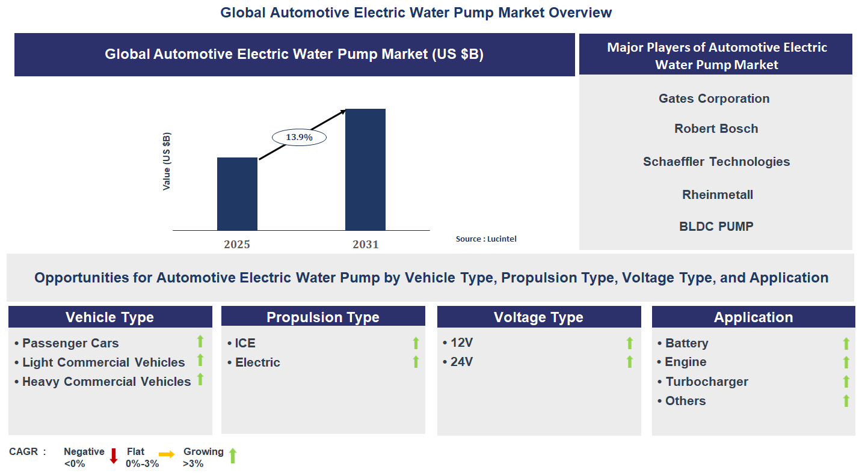Select the Turbocharger growth arrow
This screenshot has height=473, width=868.
coord(847,380)
